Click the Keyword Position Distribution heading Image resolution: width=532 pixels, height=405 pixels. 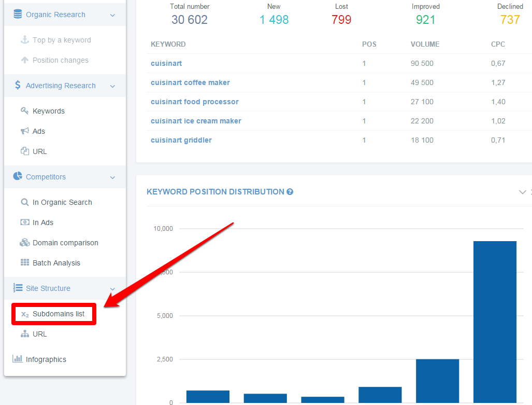(215, 192)
